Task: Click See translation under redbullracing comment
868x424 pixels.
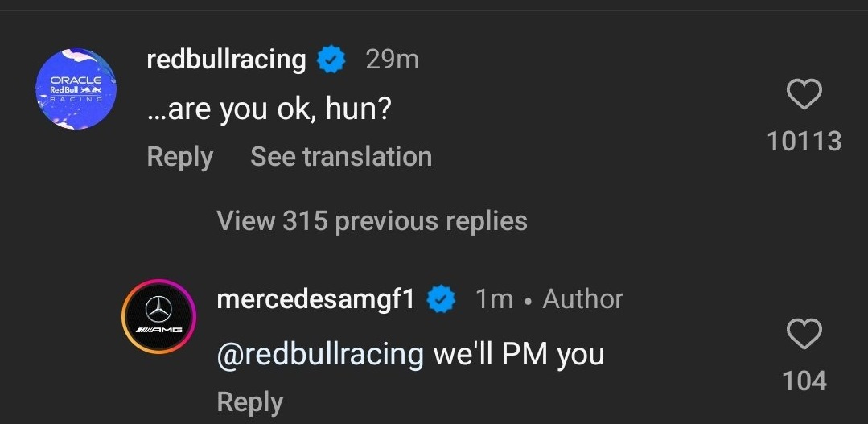Action: coord(341,157)
